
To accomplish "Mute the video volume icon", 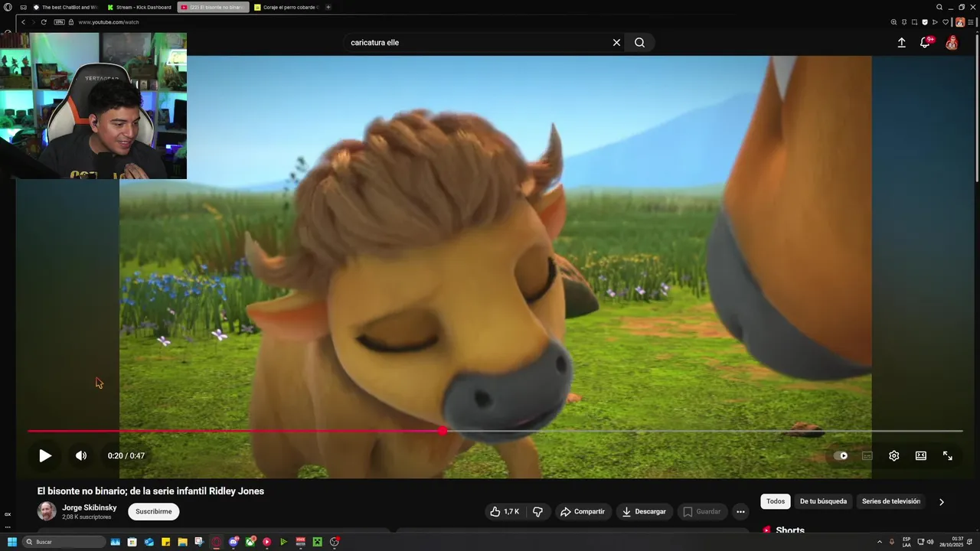I will click(81, 455).
